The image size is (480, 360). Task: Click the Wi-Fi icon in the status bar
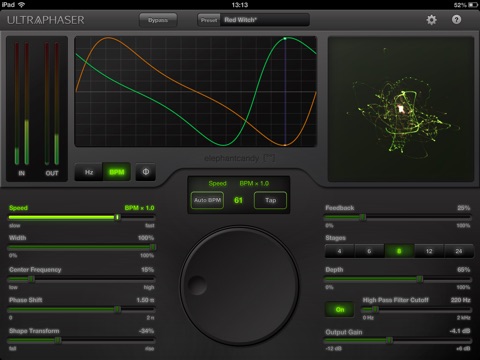point(21,4)
